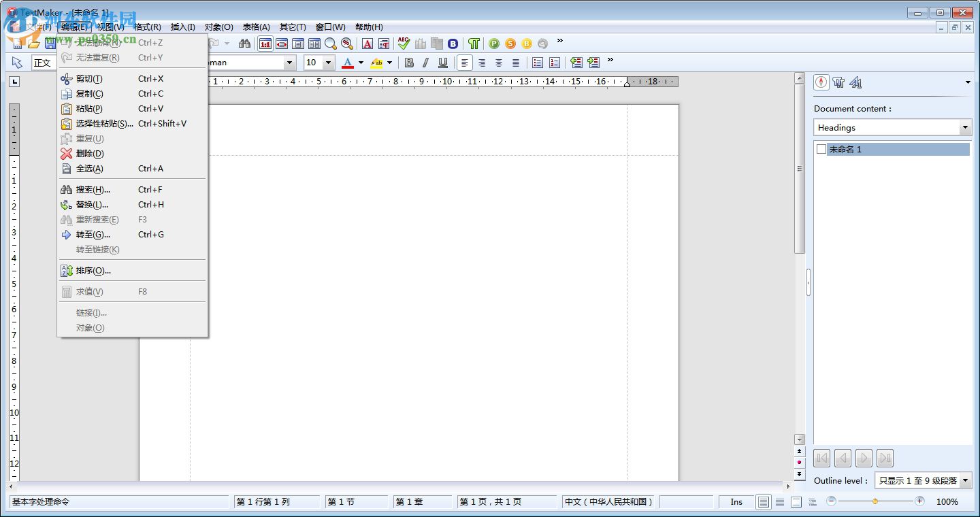980x517 pixels.
Task: Expand the Headings document content dropdown
Action: pyautogui.click(x=965, y=127)
